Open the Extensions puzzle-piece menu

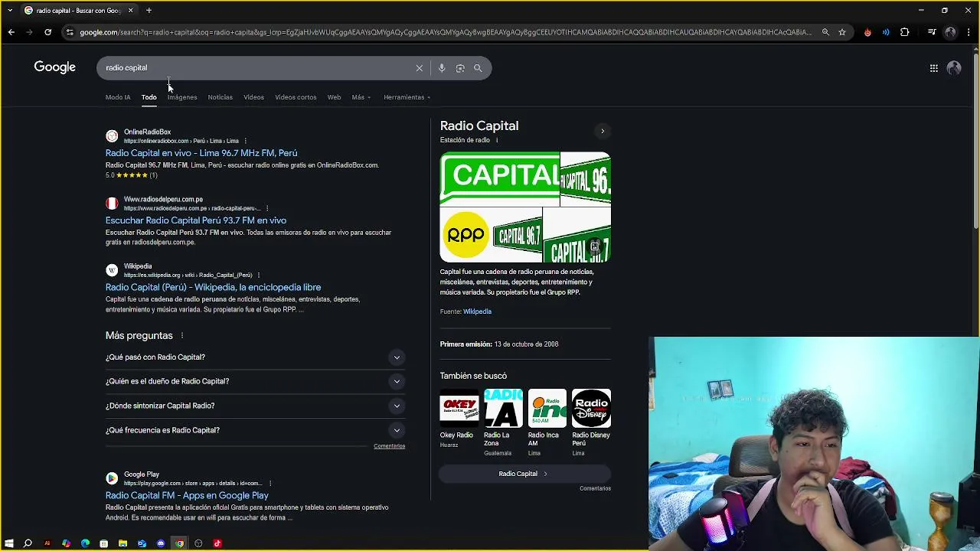click(905, 32)
